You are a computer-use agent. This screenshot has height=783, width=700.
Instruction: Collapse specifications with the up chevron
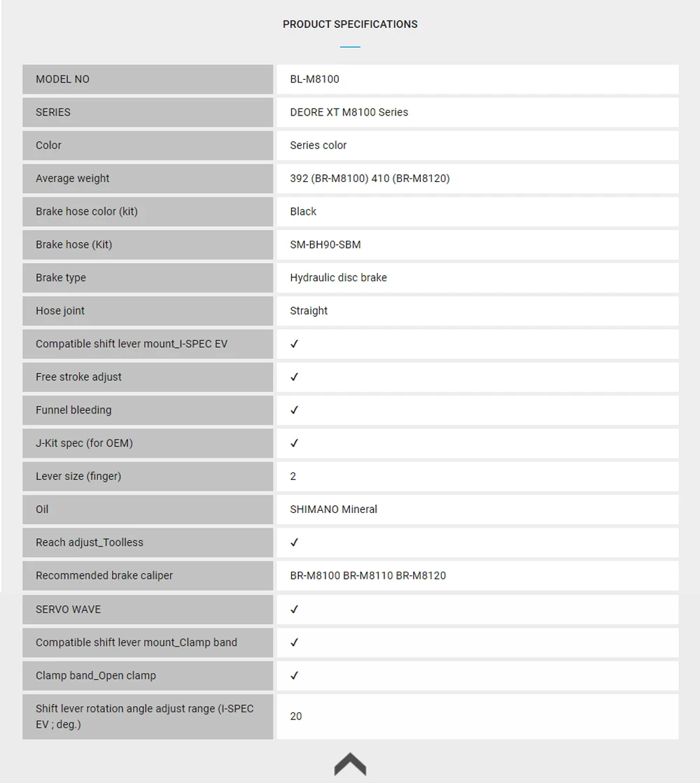pyautogui.click(x=350, y=763)
